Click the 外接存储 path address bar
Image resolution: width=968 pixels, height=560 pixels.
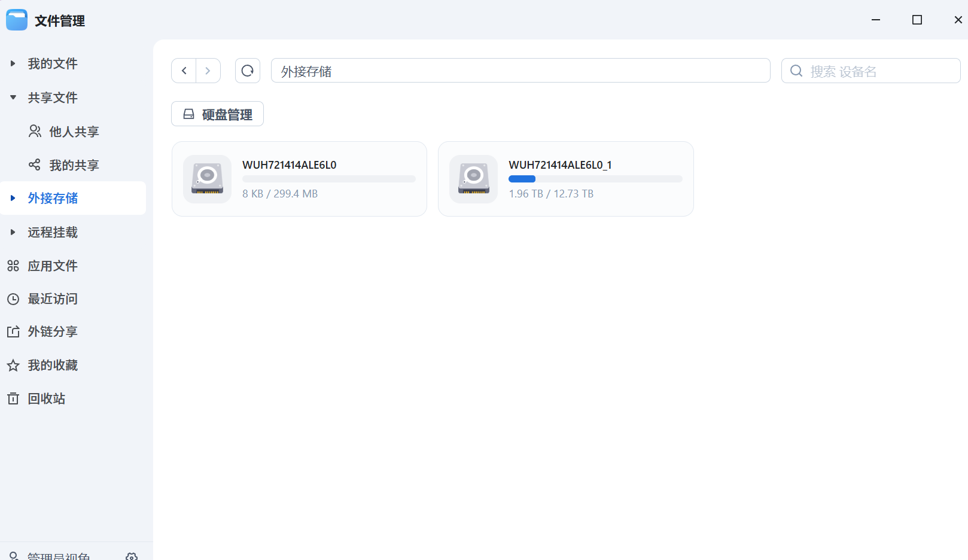click(x=520, y=71)
